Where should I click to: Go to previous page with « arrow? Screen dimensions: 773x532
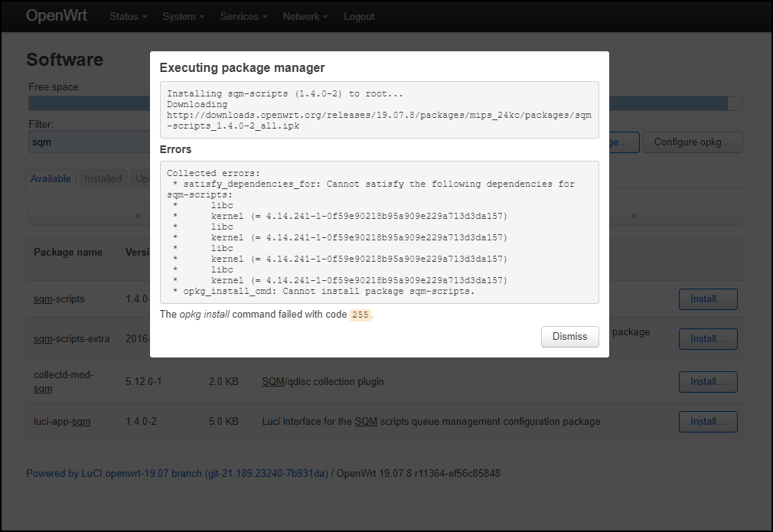138,216
